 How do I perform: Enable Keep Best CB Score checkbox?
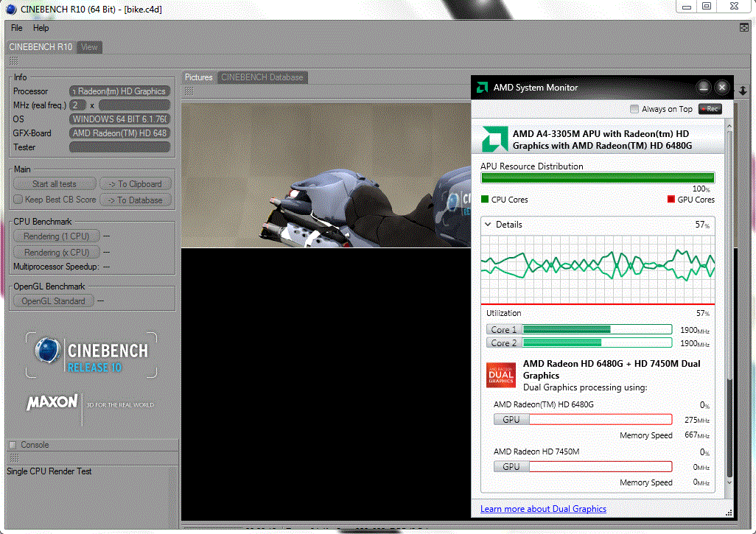click(x=18, y=199)
